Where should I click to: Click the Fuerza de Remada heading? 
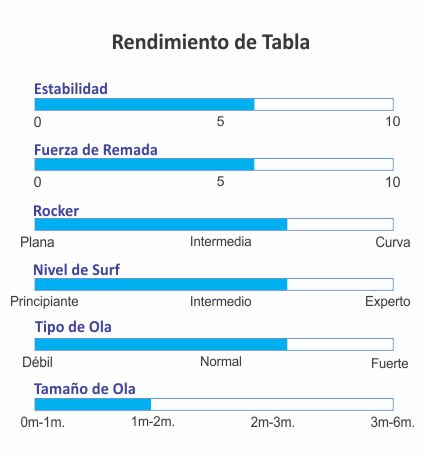pyautogui.click(x=96, y=150)
